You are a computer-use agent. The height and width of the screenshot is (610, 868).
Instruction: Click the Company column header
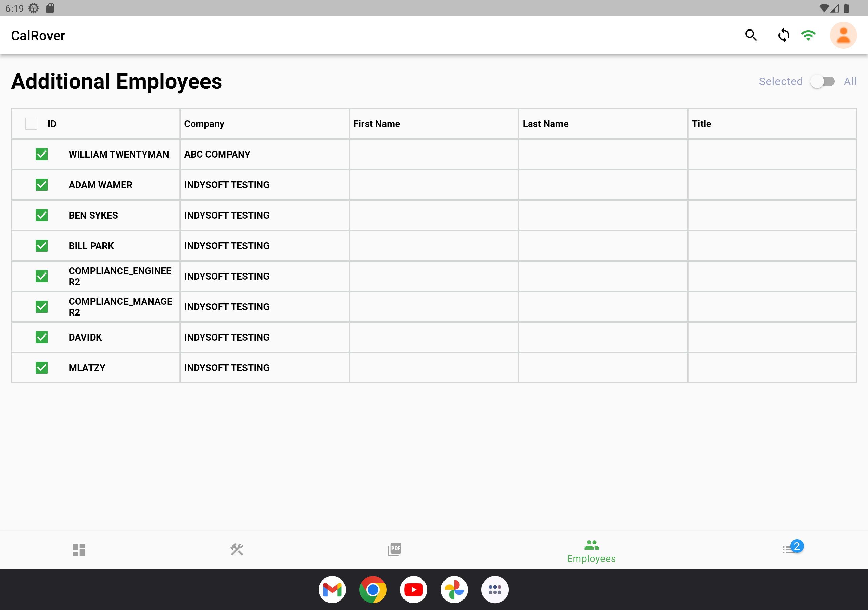204,124
